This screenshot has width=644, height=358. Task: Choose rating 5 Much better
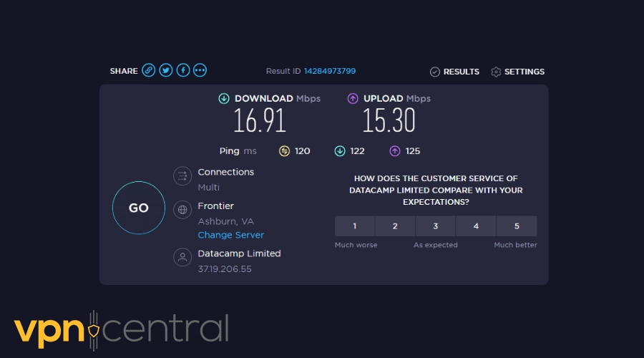pyautogui.click(x=517, y=226)
